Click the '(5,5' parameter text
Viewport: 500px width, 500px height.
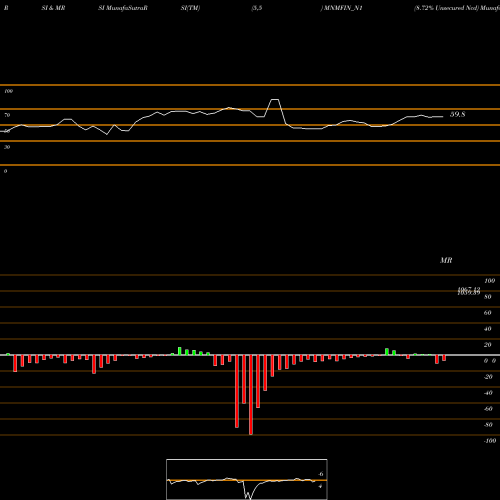257,8
